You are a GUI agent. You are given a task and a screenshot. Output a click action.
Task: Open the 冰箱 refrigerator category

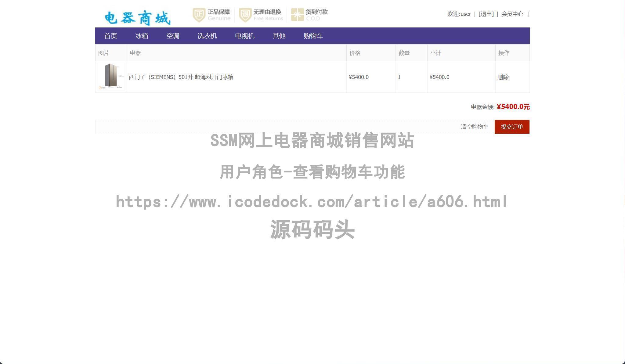tap(142, 36)
